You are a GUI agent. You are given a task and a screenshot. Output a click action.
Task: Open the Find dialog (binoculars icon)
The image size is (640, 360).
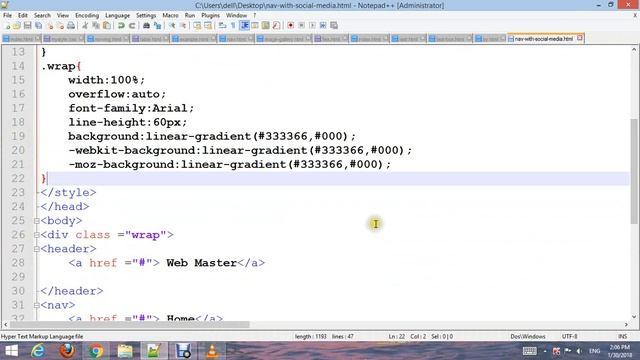146,25
